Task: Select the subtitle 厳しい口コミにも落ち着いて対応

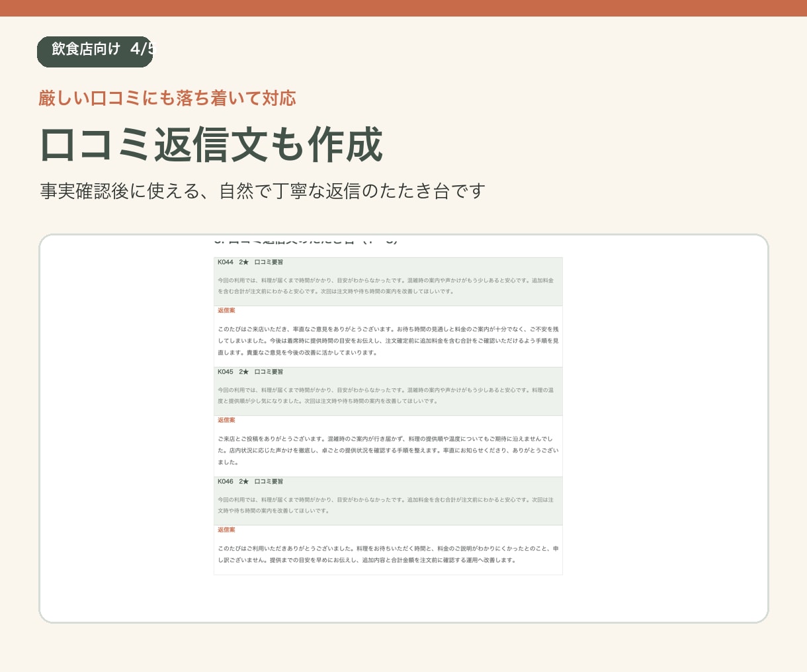Action: tap(167, 99)
